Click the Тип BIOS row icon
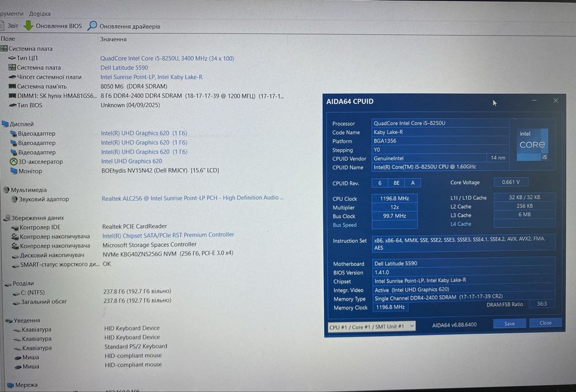 coord(13,105)
